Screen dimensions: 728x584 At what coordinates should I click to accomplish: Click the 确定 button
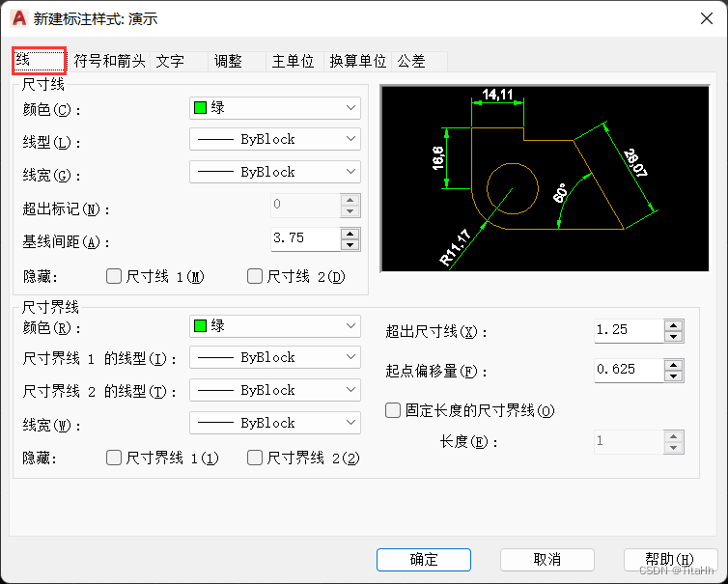pyautogui.click(x=424, y=560)
